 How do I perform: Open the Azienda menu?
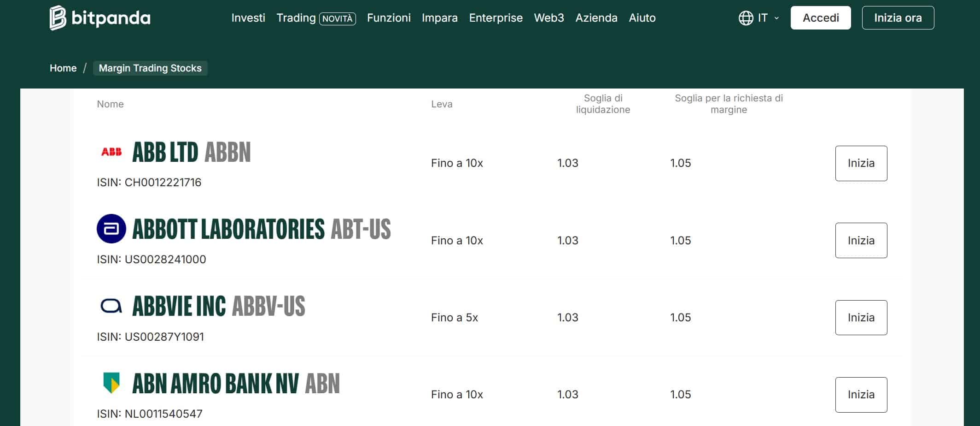point(596,18)
